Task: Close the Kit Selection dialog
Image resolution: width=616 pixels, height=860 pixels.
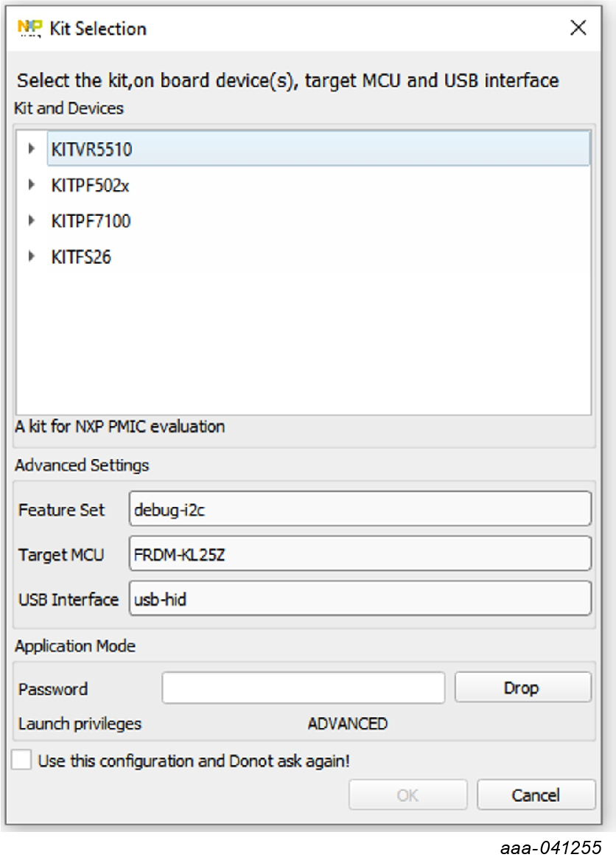Action: point(578,28)
